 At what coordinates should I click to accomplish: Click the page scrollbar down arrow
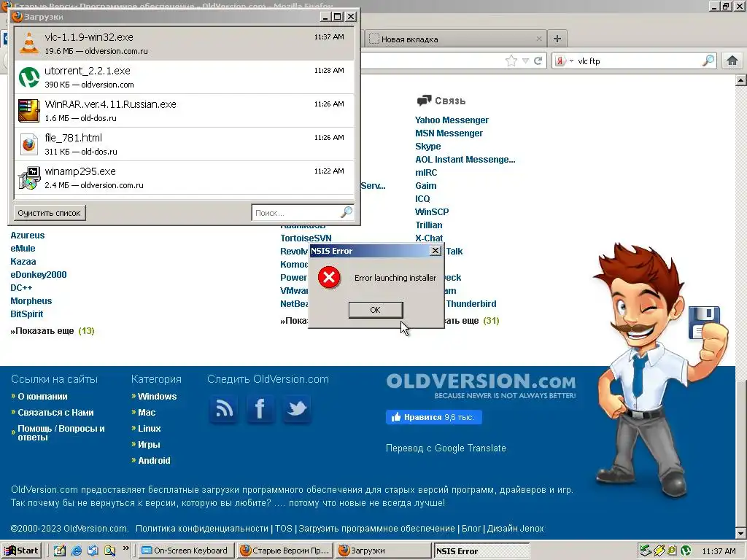point(741,533)
